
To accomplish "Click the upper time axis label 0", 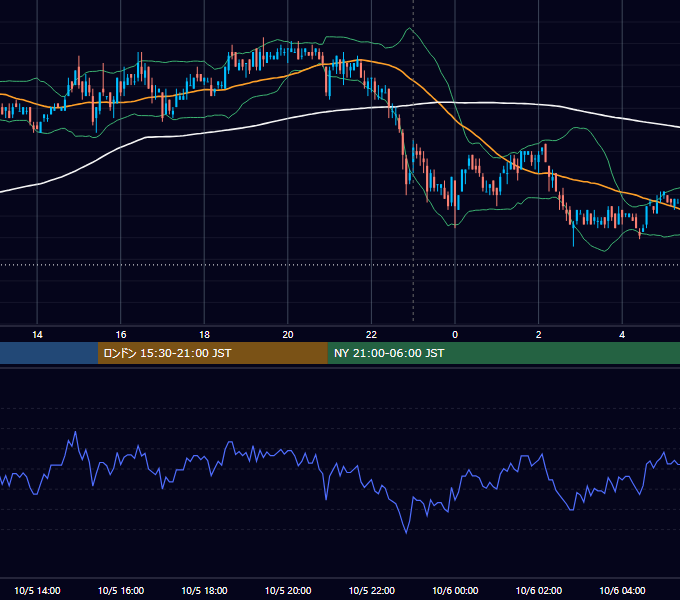I will point(455,335).
